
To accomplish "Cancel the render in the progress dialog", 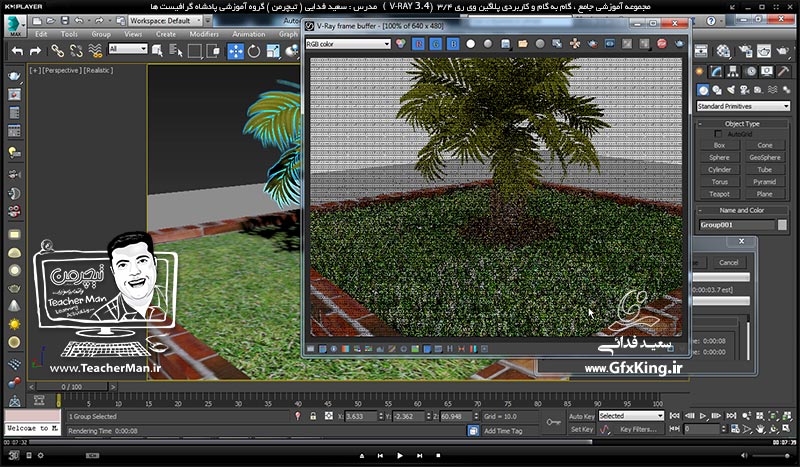I will coord(729,262).
